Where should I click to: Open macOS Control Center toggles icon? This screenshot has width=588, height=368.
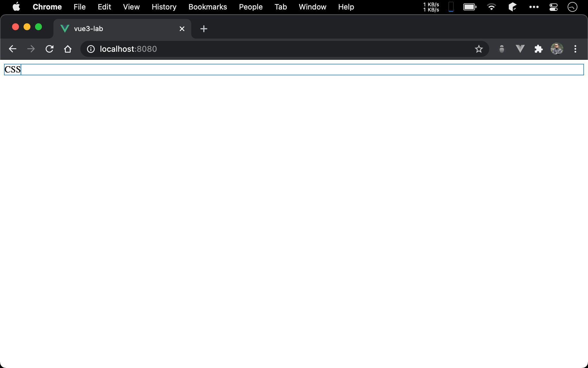point(553,7)
